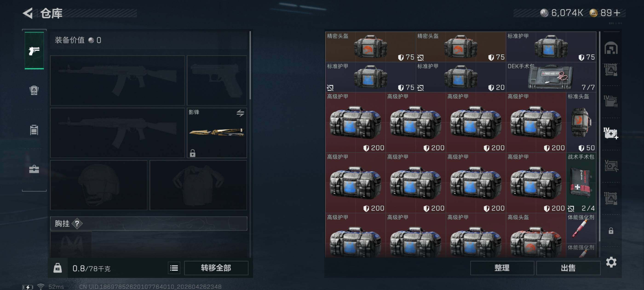The height and width of the screenshot is (290, 644).
Task: Open the chest rig category icon
Action: point(34,130)
